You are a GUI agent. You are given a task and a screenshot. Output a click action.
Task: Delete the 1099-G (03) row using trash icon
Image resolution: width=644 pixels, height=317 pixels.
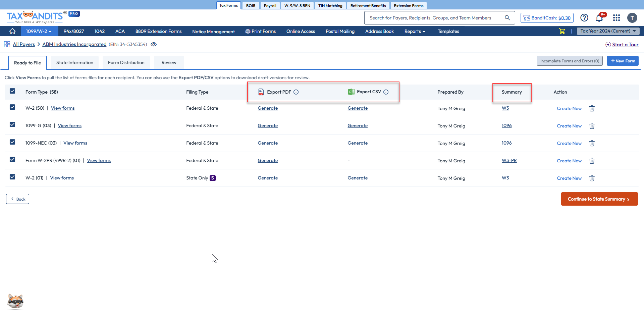[x=592, y=126]
